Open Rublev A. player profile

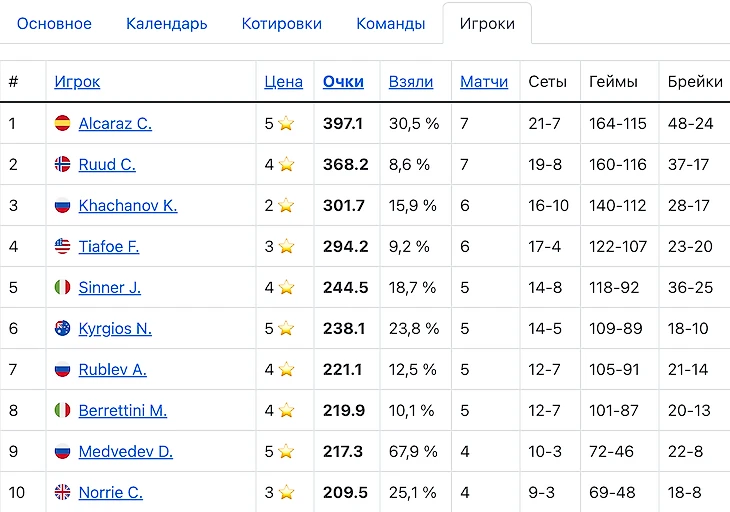pyautogui.click(x=112, y=370)
